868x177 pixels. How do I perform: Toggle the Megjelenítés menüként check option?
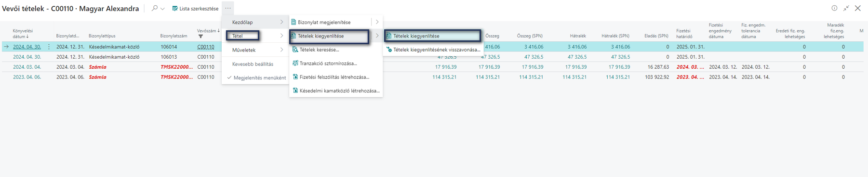pos(256,77)
